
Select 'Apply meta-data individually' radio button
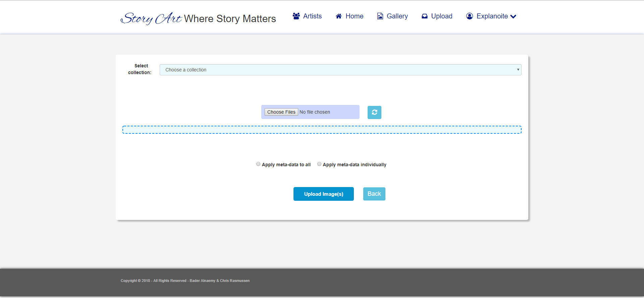tap(319, 164)
